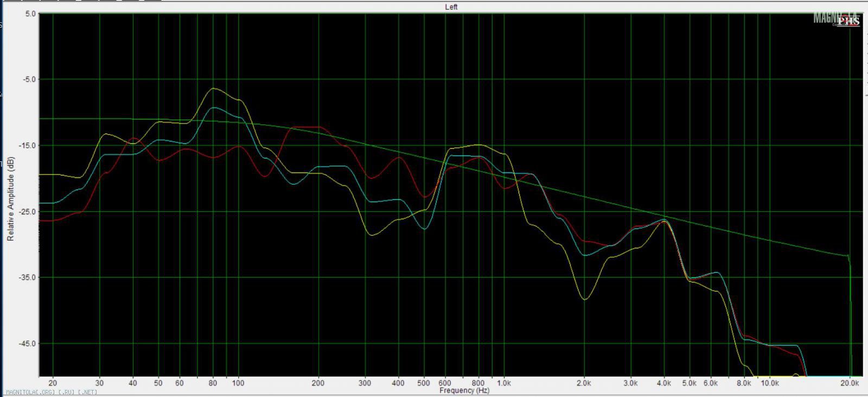Click the "Relative Amplitude (dB)" vertical axis label
Image resolution: width=868 pixels, height=397 pixels.
(x=10, y=199)
